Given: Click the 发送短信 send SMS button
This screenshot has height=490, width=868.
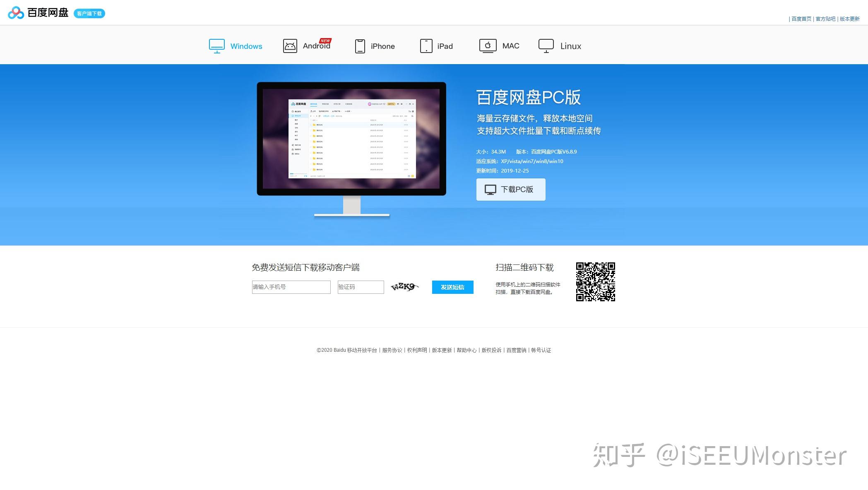Looking at the screenshot, I should coord(452,287).
